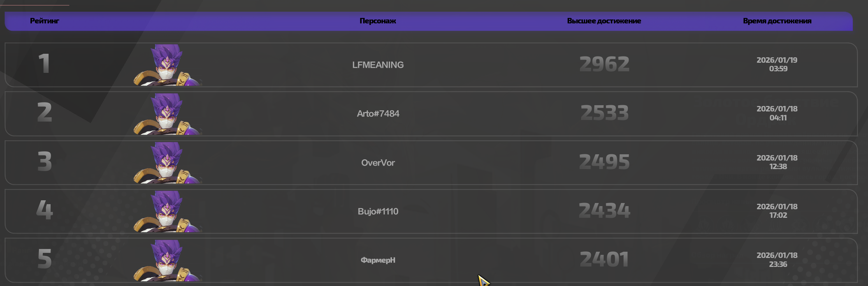
Task: Click the score 2533
Action: click(604, 113)
